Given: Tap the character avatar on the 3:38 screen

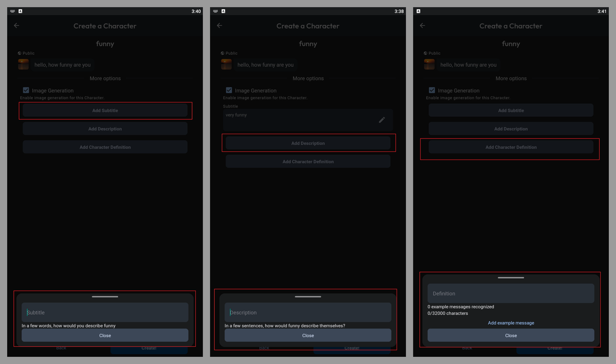Looking at the screenshot, I should point(226,64).
